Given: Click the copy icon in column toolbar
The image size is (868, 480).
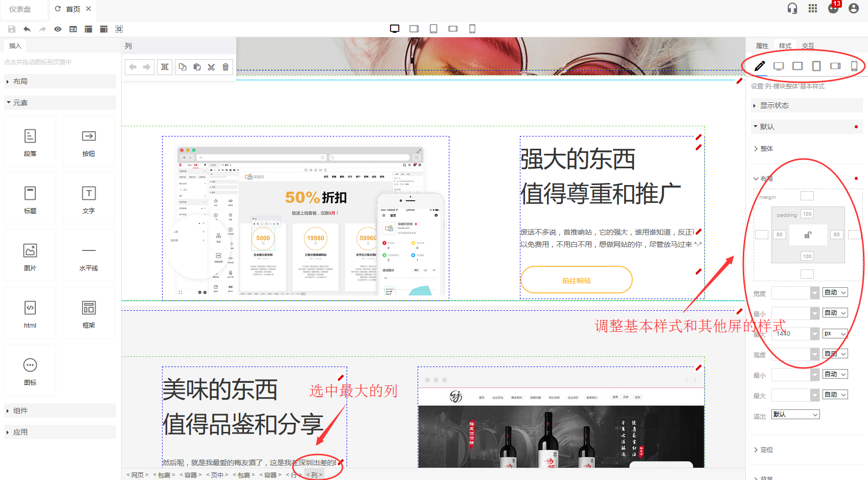Looking at the screenshot, I should tap(182, 67).
